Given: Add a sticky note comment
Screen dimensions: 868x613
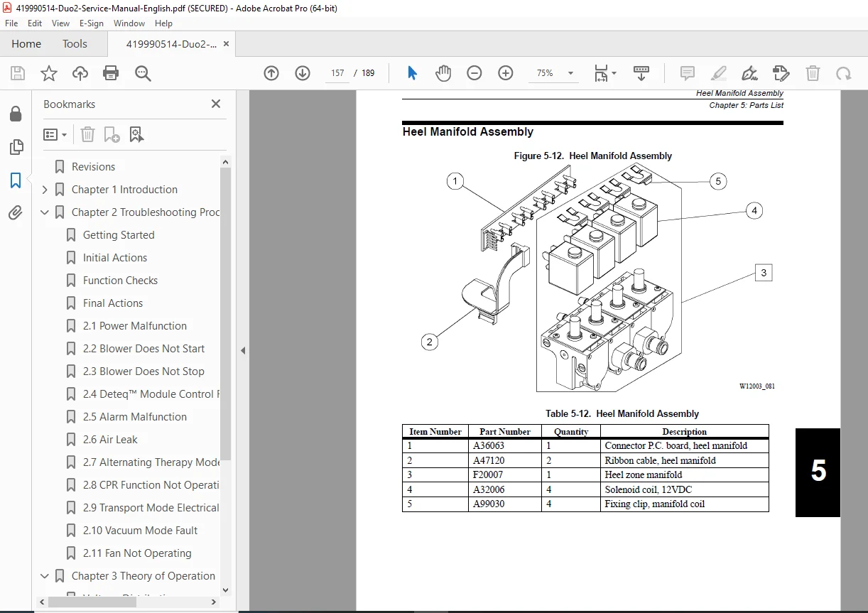Looking at the screenshot, I should coord(687,73).
